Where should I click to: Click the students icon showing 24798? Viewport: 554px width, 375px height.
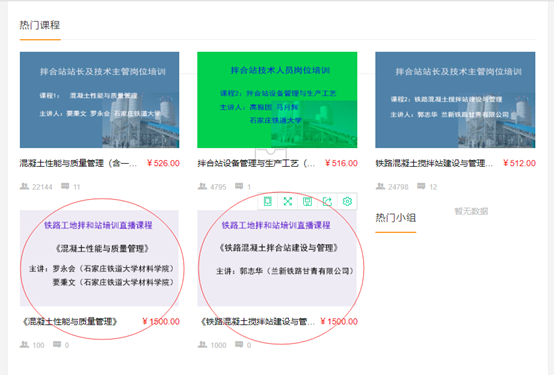(x=380, y=186)
